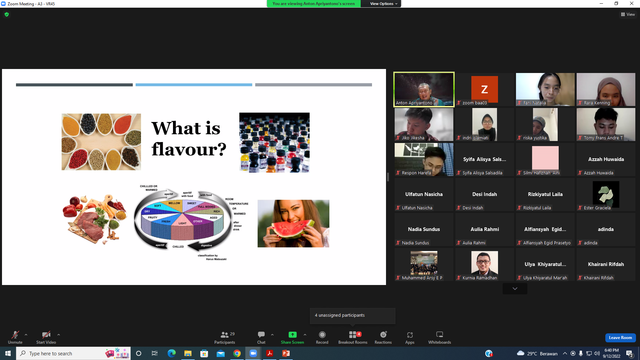640x360 pixels.
Task: Select the Desi Indah participant tile
Action: pyautogui.click(x=484, y=195)
